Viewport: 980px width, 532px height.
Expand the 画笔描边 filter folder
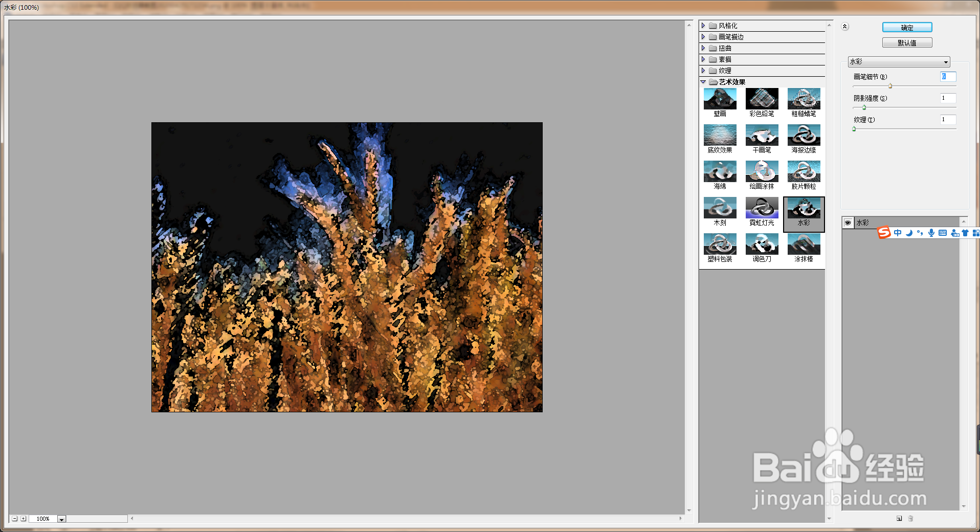[703, 37]
